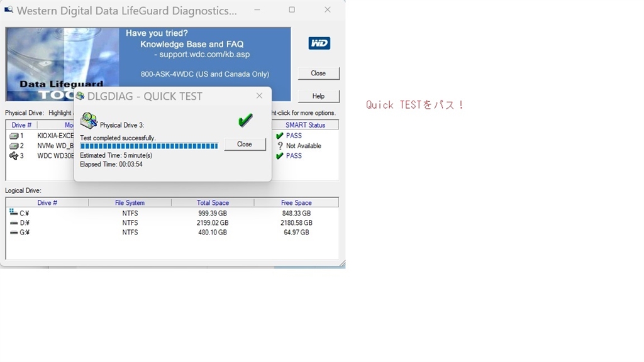Click the Elapsed Time 00:03:54 text

pyautogui.click(x=111, y=164)
